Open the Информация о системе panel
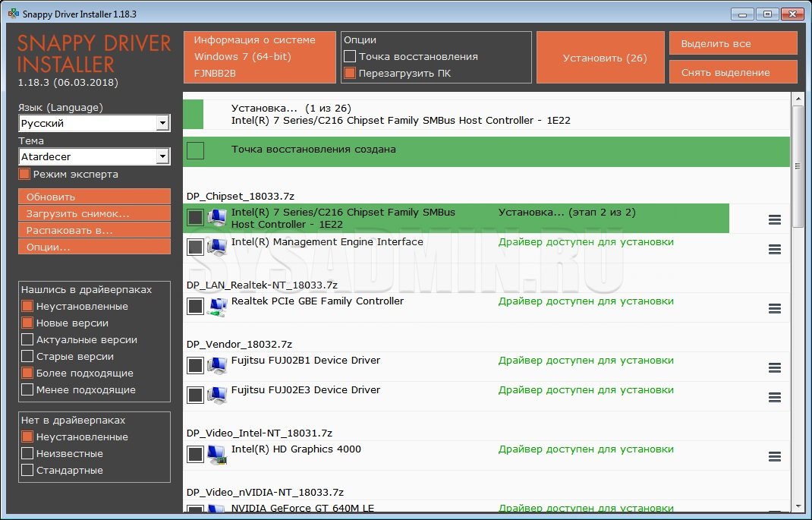 tap(260, 57)
